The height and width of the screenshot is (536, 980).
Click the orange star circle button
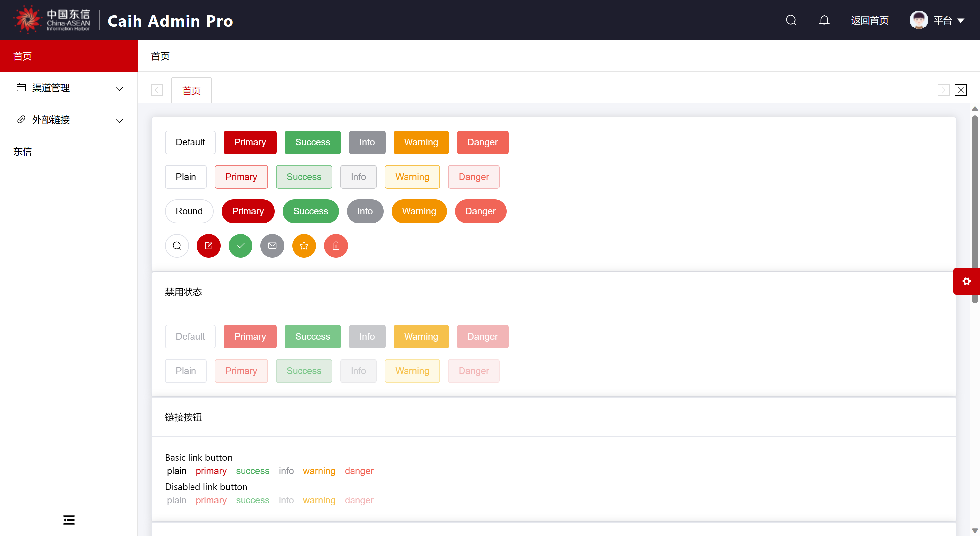pos(303,246)
